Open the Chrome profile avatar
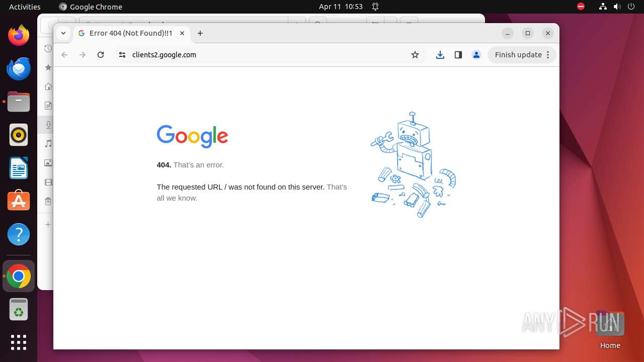The height and width of the screenshot is (362, 644). coord(476,55)
